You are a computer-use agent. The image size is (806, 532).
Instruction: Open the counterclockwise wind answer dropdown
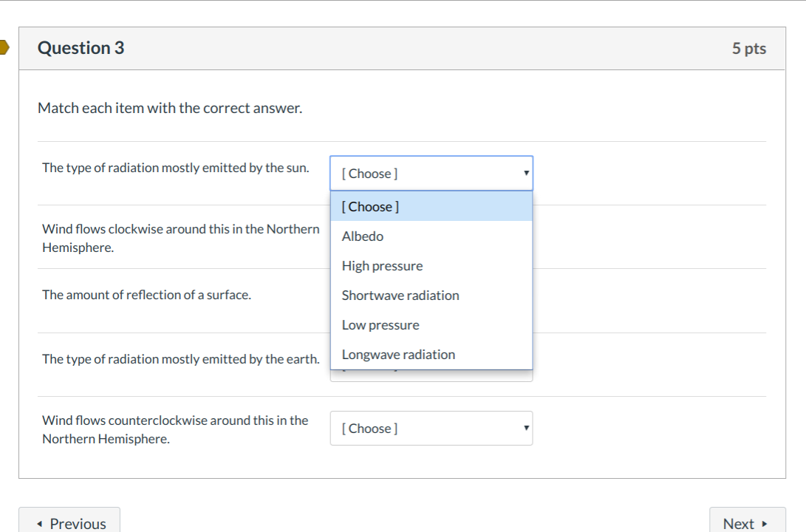click(x=431, y=428)
